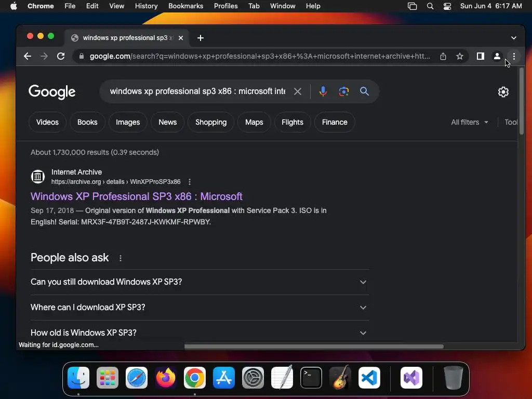Filter results by Flights
Image resolution: width=532 pixels, height=399 pixels.
[x=292, y=122]
